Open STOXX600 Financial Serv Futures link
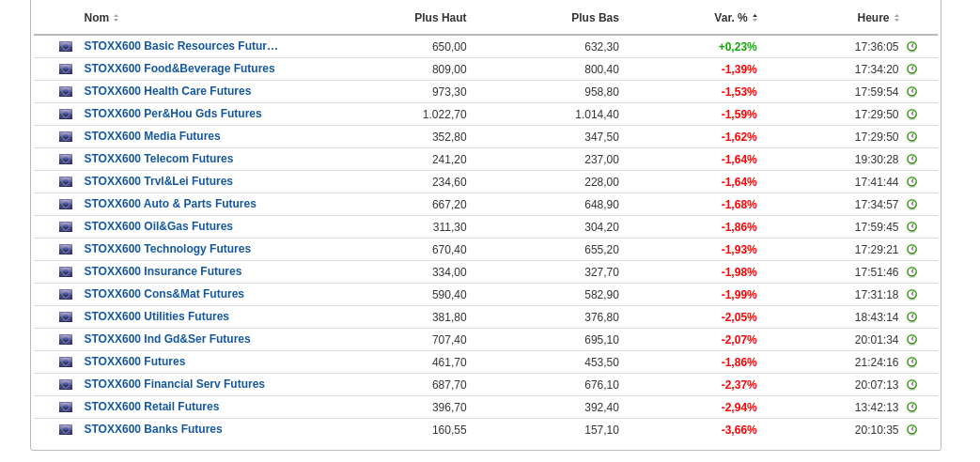980x462 pixels. [x=174, y=384]
